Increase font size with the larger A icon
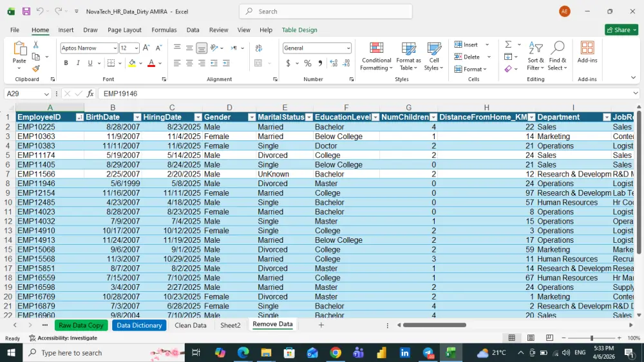This screenshot has height=362, width=644. (146, 48)
